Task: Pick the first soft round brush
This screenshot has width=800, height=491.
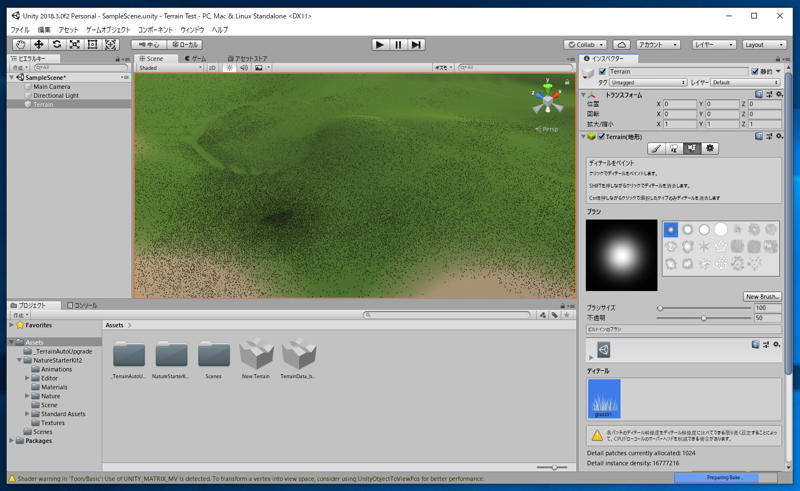Action: click(x=670, y=230)
